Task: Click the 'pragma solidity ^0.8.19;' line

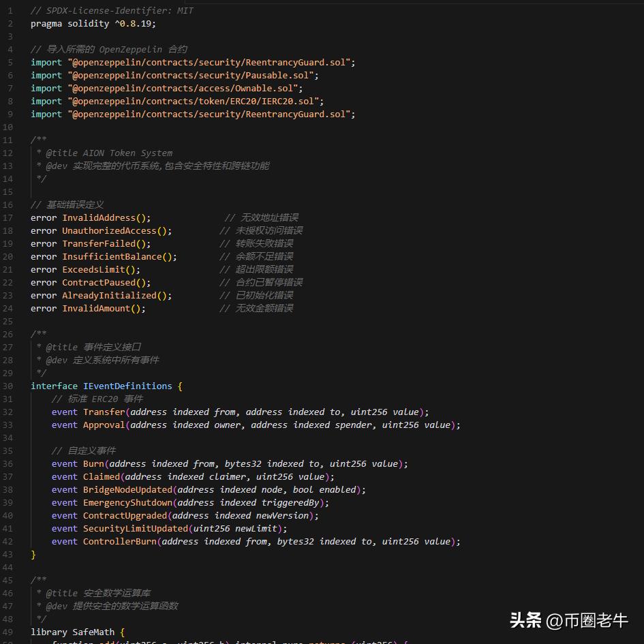Action: click(x=93, y=24)
